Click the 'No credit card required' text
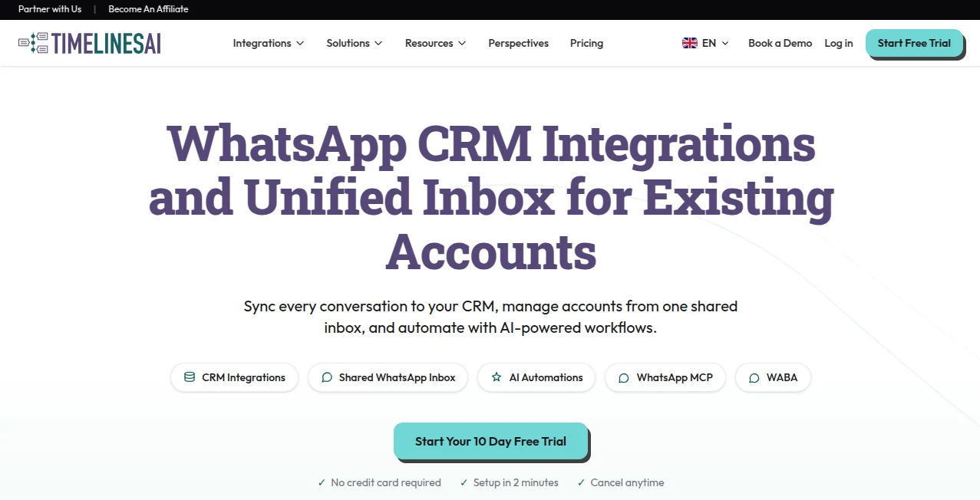 [x=386, y=482]
